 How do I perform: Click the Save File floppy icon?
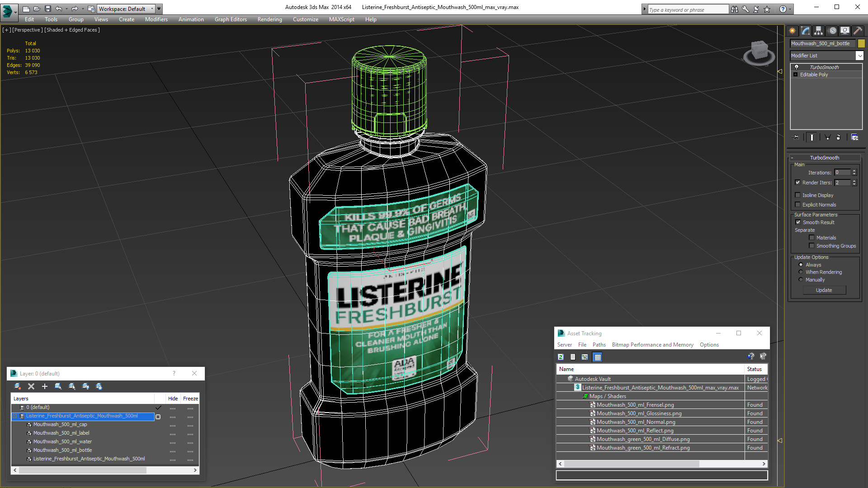pos(47,9)
